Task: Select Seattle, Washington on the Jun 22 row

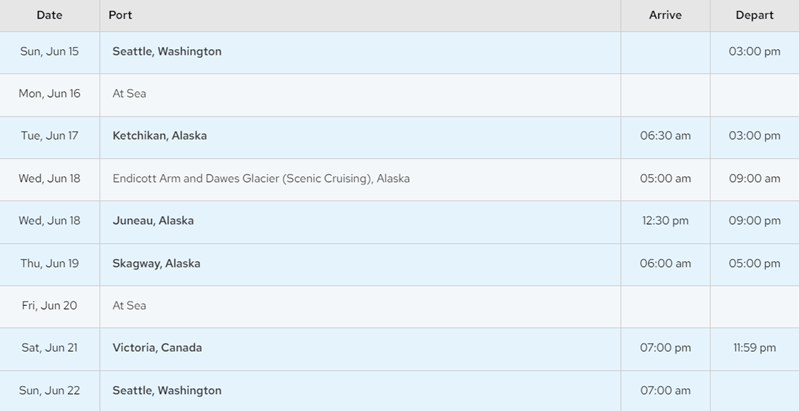Action: 167,391
